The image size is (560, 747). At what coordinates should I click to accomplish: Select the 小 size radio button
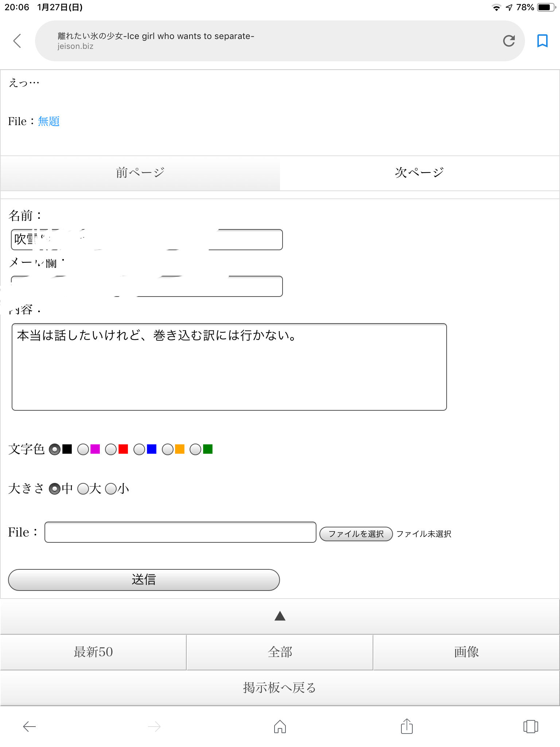tap(111, 488)
